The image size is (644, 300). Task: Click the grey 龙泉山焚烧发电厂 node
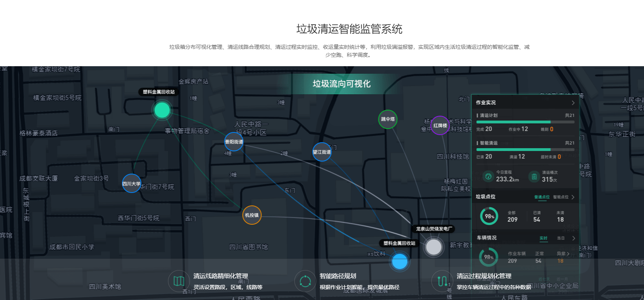[434, 247]
